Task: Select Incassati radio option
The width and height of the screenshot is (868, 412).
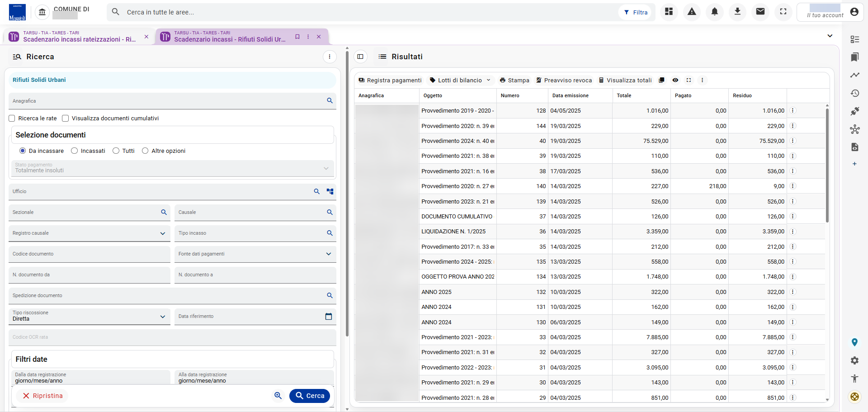Action: [75, 151]
